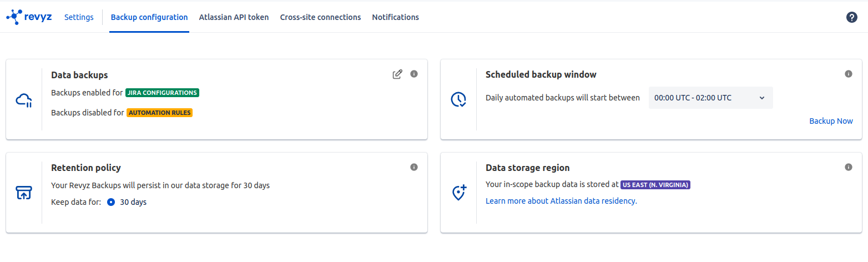Click the location pin plus icon

pyautogui.click(x=459, y=193)
